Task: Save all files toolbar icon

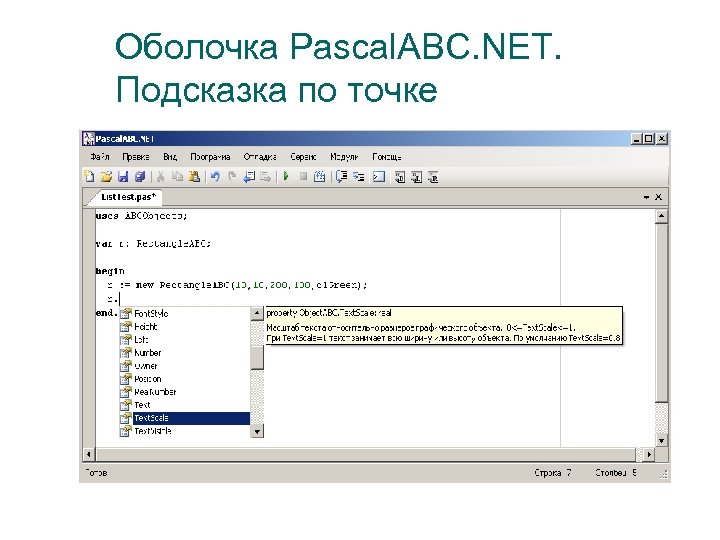Action: click(140, 176)
